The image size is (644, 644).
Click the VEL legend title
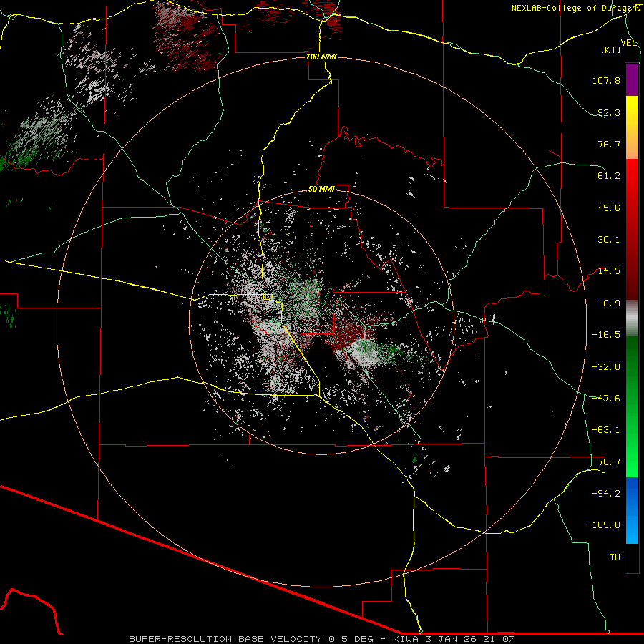click(x=628, y=43)
